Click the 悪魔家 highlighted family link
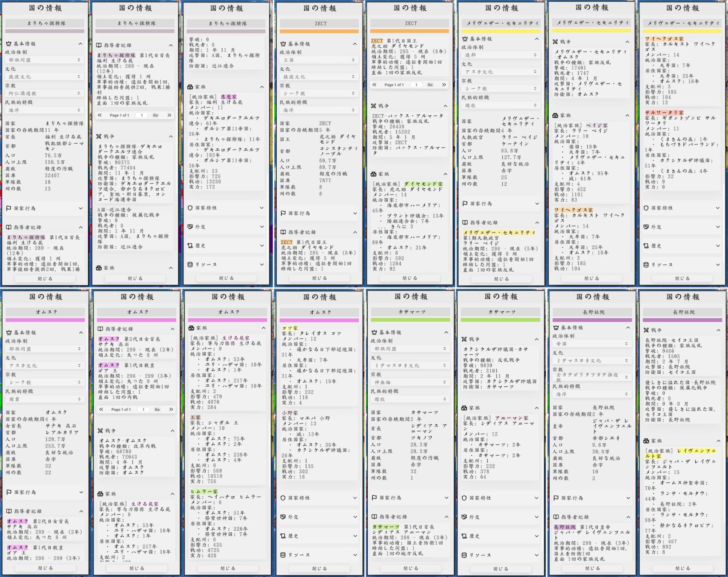 (x=229, y=97)
